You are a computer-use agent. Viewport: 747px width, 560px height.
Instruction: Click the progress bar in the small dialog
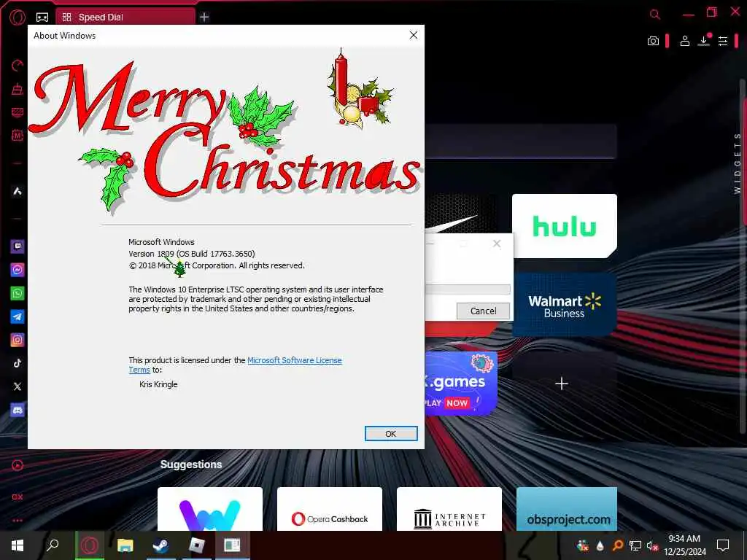[x=468, y=289]
